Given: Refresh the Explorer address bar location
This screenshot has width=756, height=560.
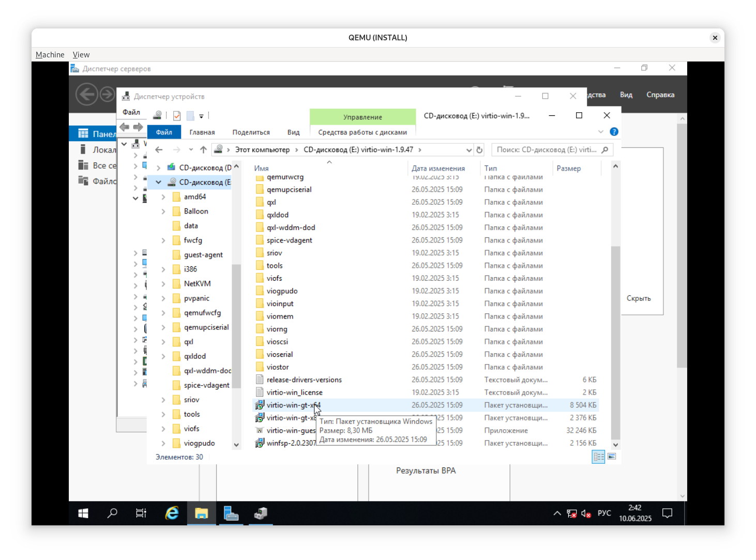Looking at the screenshot, I should tap(479, 150).
